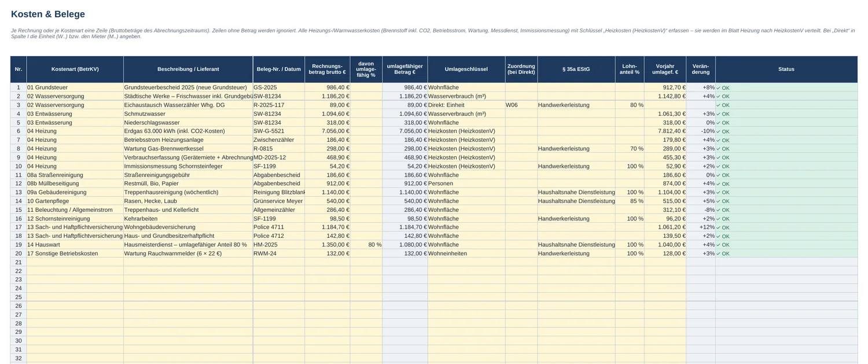868x364 pixels.
Task: Select the "Status" column header
Action: click(786, 69)
